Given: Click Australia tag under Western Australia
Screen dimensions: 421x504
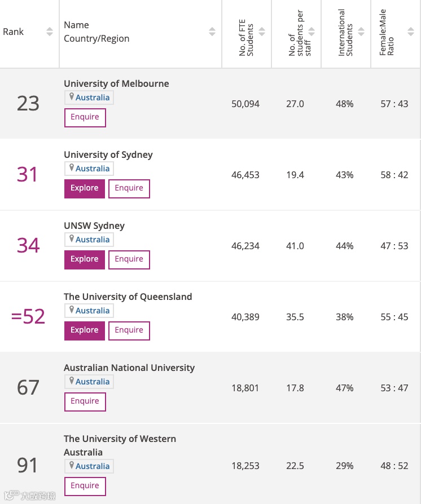Looking at the screenshot, I should click(x=93, y=466).
